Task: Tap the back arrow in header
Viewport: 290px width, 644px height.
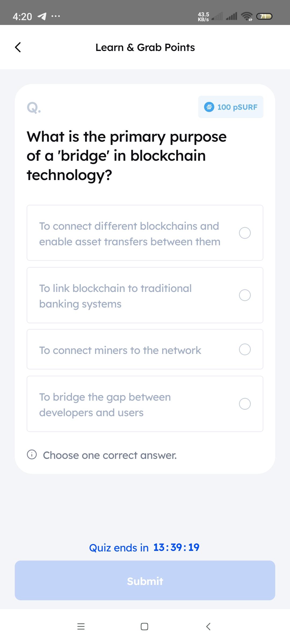Action: pyautogui.click(x=18, y=47)
